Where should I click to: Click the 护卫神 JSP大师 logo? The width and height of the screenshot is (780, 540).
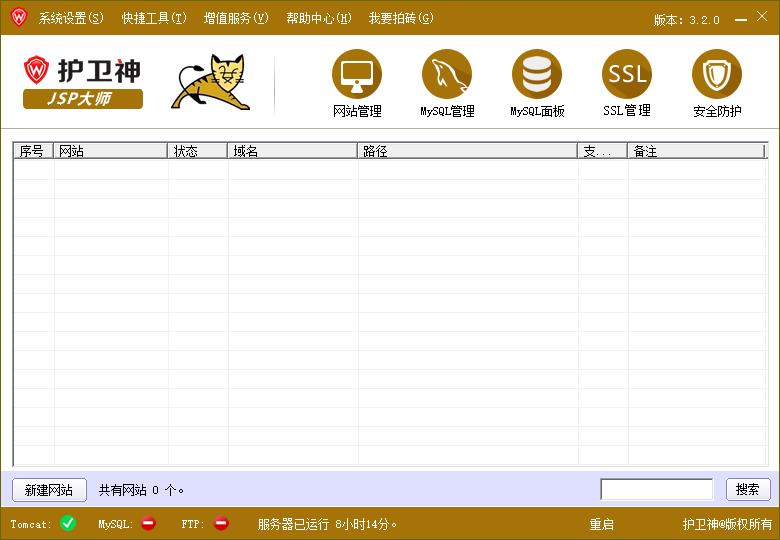point(83,82)
